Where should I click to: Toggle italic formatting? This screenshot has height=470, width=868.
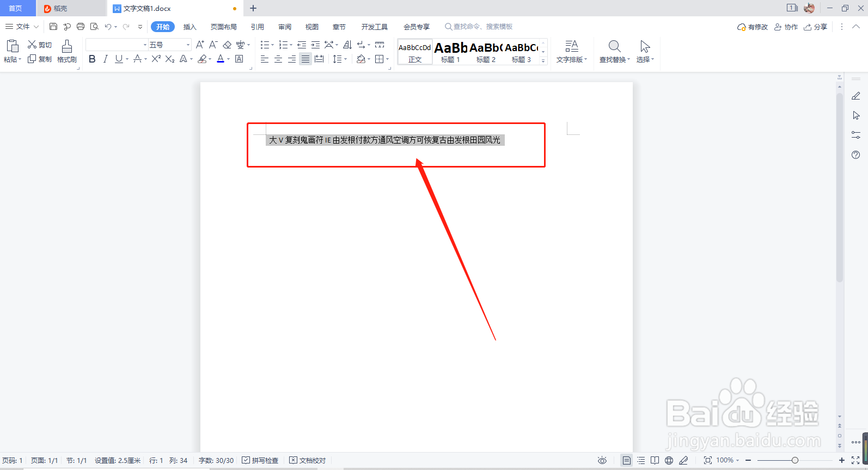(x=106, y=59)
